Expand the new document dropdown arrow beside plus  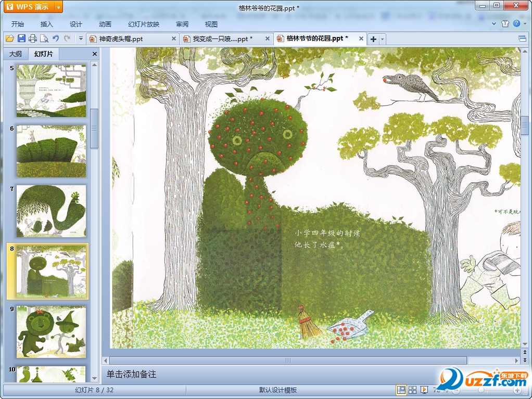click(382, 39)
